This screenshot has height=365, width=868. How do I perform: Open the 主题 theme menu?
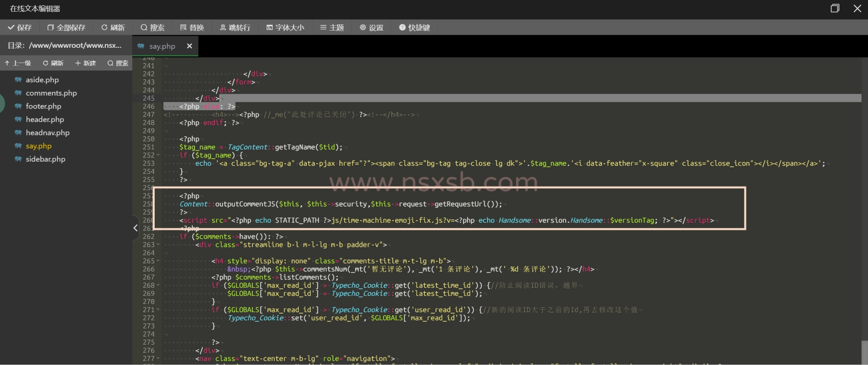pyautogui.click(x=332, y=27)
